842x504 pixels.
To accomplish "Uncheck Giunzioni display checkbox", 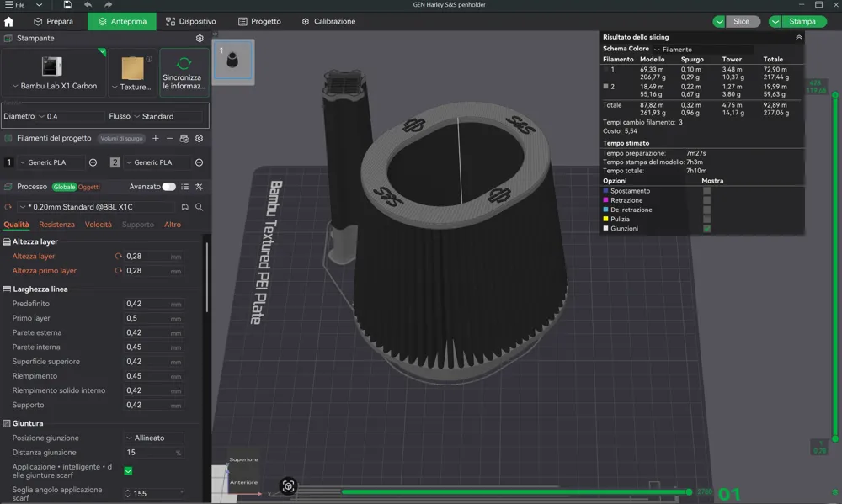I will (x=707, y=229).
